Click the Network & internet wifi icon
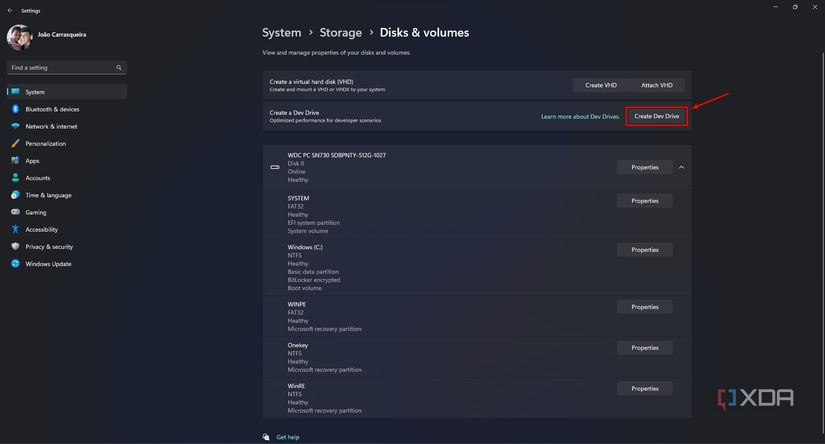 point(15,126)
